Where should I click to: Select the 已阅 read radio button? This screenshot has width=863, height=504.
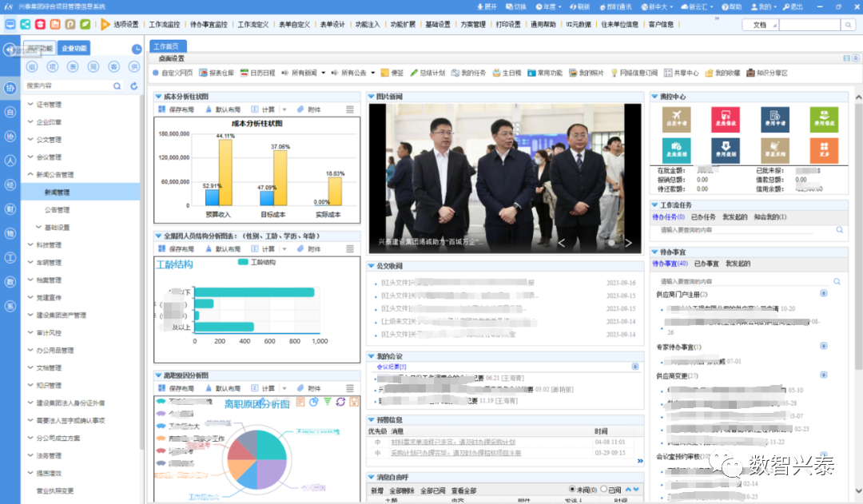603,490
